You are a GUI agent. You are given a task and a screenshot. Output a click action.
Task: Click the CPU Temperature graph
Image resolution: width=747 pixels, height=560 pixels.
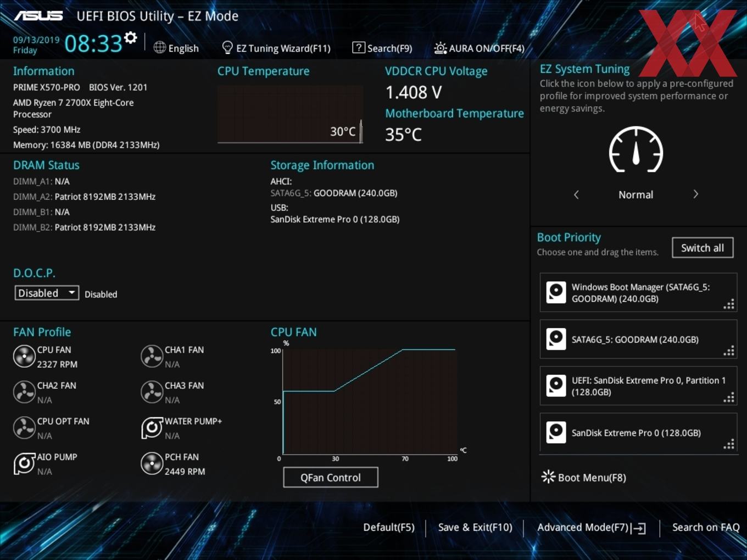pos(290,114)
